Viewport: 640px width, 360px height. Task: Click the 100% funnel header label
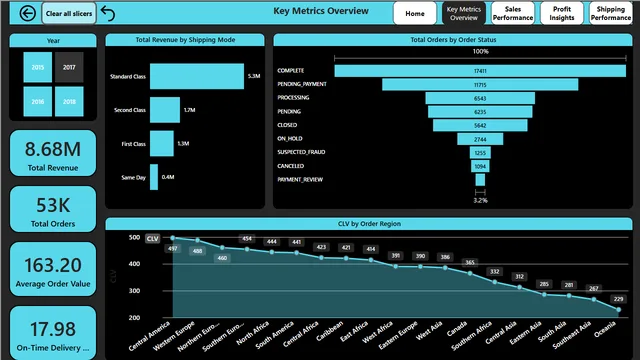[480, 51]
